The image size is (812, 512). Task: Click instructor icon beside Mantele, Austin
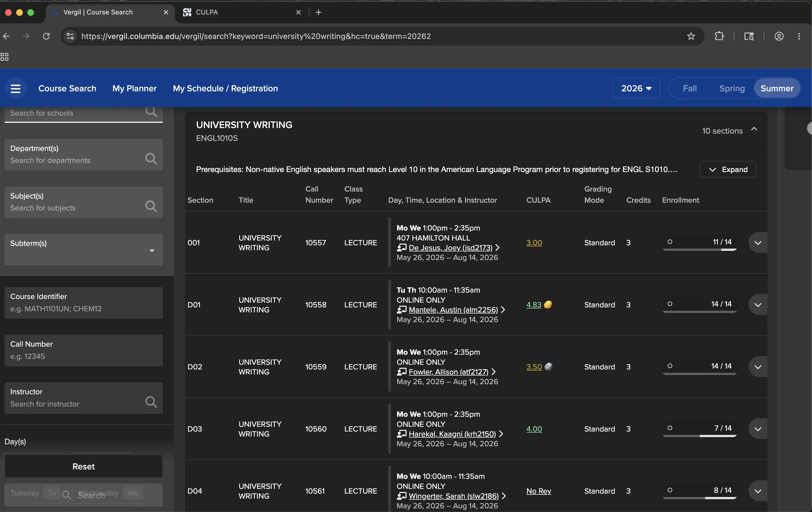[401, 310]
